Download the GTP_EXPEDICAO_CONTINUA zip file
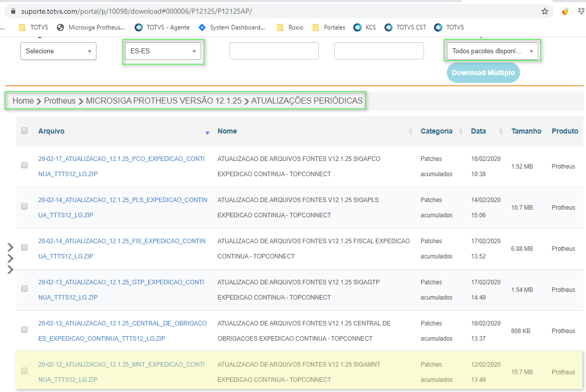Viewport: 586px width, 392px height. click(x=121, y=289)
